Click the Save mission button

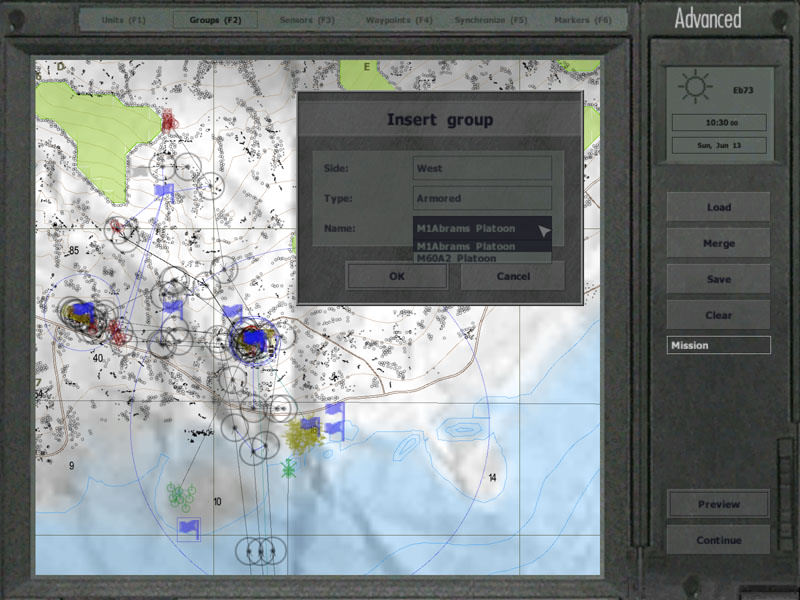click(718, 279)
